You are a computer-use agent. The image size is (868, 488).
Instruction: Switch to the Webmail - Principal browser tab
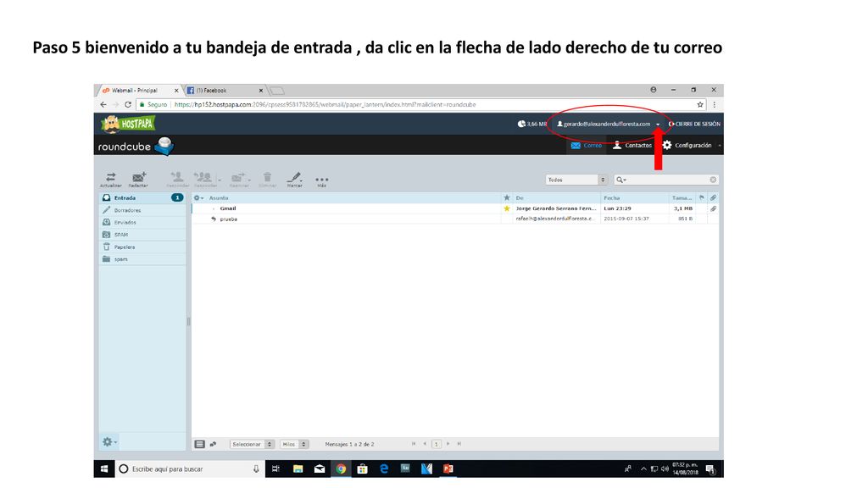click(x=139, y=90)
